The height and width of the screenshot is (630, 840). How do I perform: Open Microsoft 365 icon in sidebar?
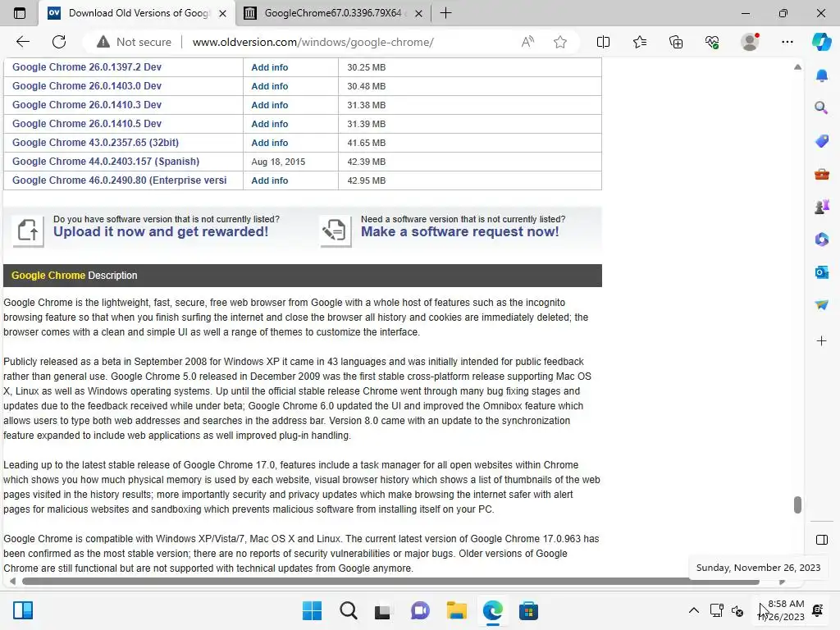point(822,240)
